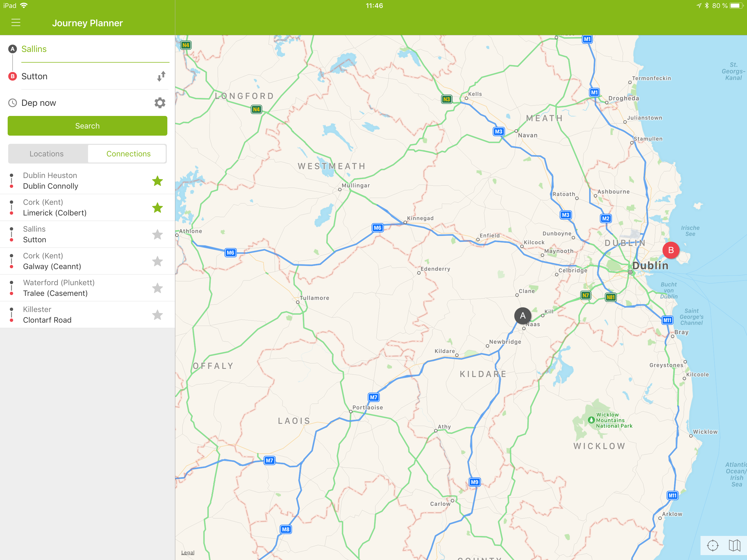
Task: Tap the M6 road badge near Kinnegad
Action: pyautogui.click(x=377, y=228)
